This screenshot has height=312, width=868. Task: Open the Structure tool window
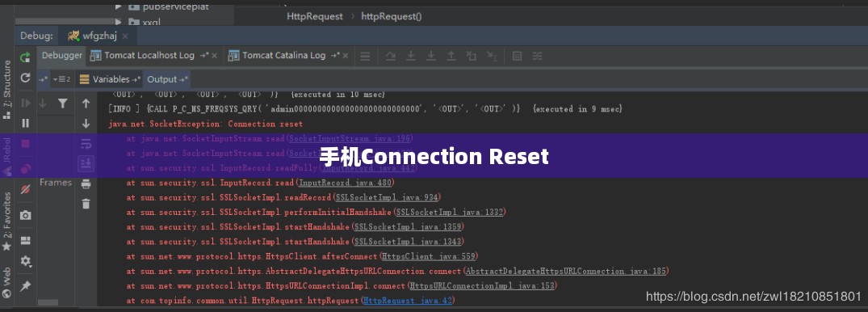6,90
